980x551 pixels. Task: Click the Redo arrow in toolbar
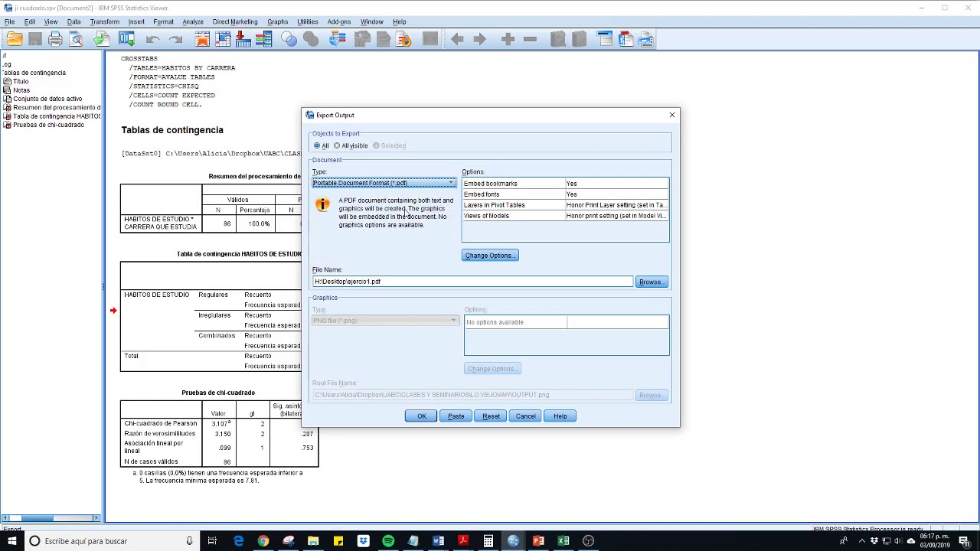tap(175, 39)
